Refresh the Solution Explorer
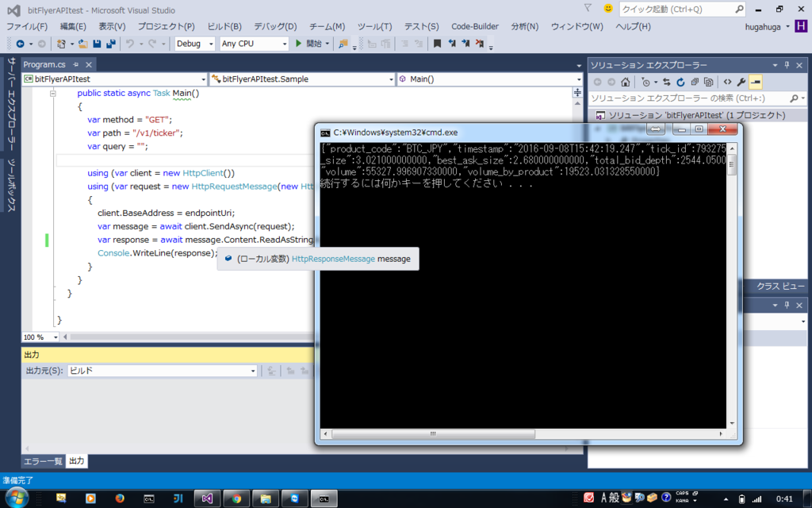This screenshot has width=812, height=508. (x=680, y=82)
